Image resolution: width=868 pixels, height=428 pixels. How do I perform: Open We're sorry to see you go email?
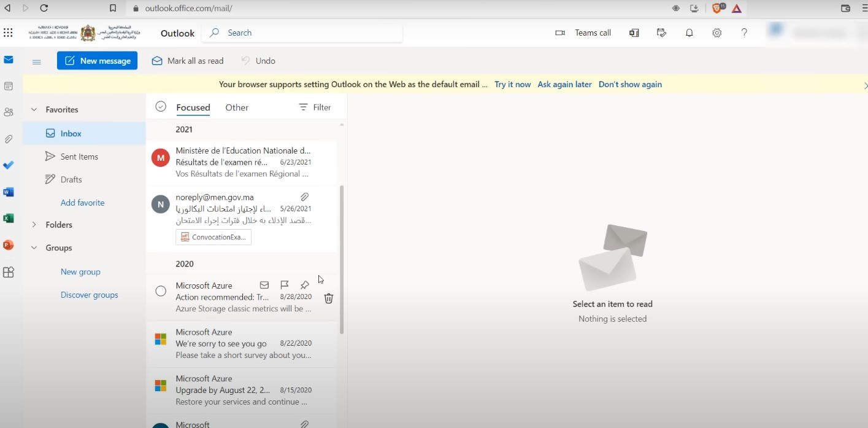242,344
